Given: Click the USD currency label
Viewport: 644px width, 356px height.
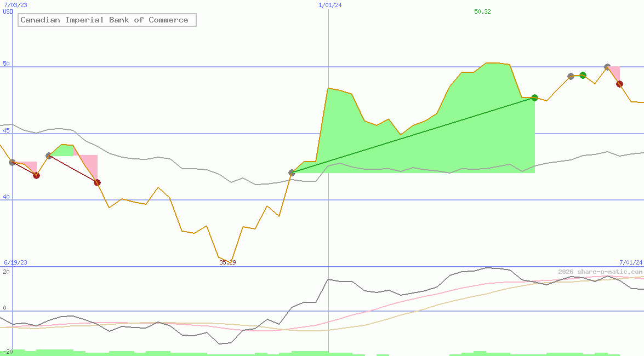Looking at the screenshot, I should [8, 12].
